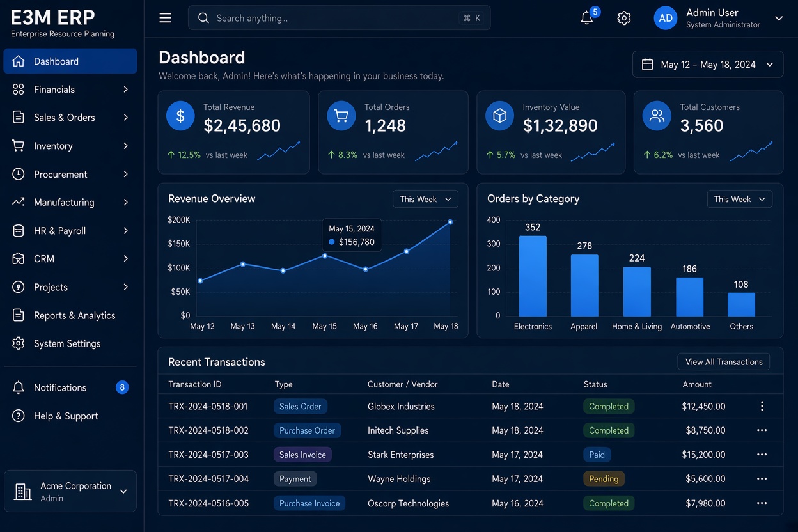The width and height of the screenshot is (798, 532).
Task: Select the Electronics bar in chart
Action: [533, 276]
